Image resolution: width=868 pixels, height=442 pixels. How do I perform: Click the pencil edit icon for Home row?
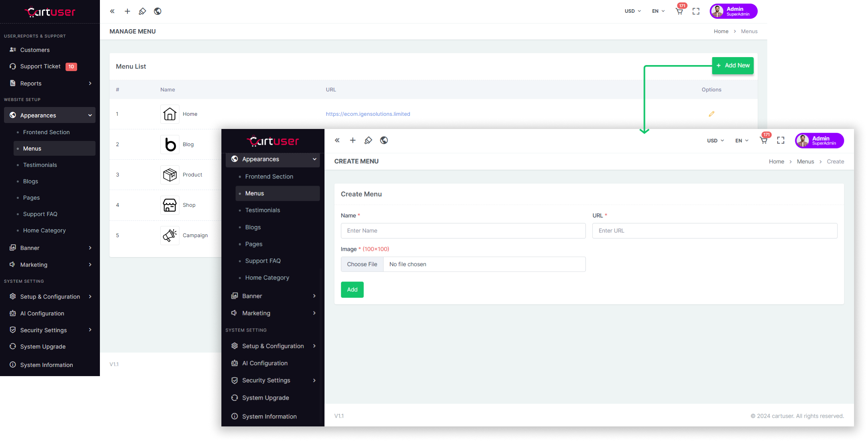(x=711, y=114)
